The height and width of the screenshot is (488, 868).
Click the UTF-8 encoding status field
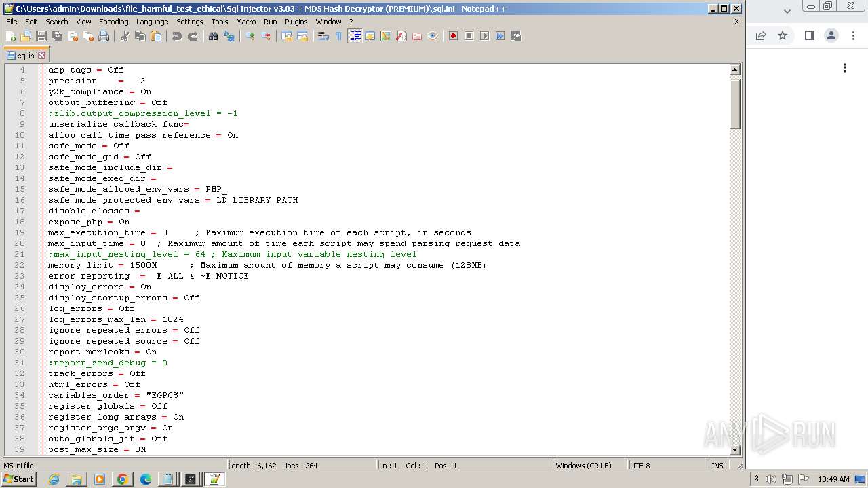(x=668, y=466)
